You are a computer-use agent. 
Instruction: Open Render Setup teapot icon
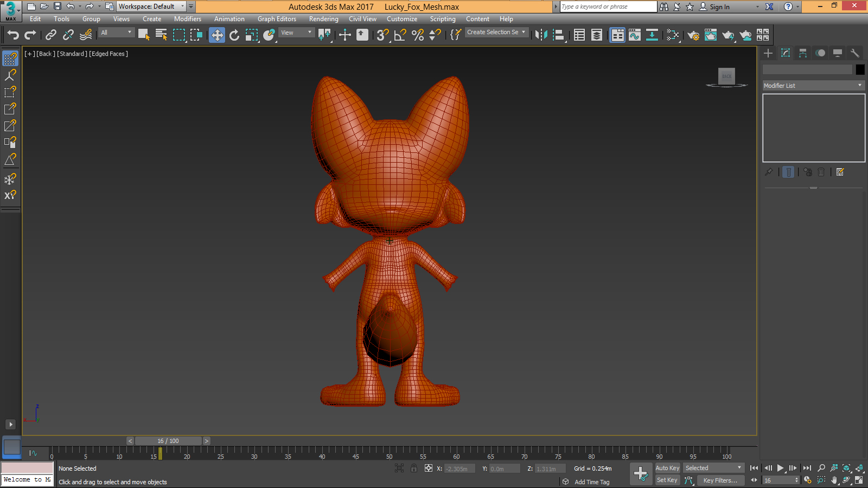coord(693,35)
